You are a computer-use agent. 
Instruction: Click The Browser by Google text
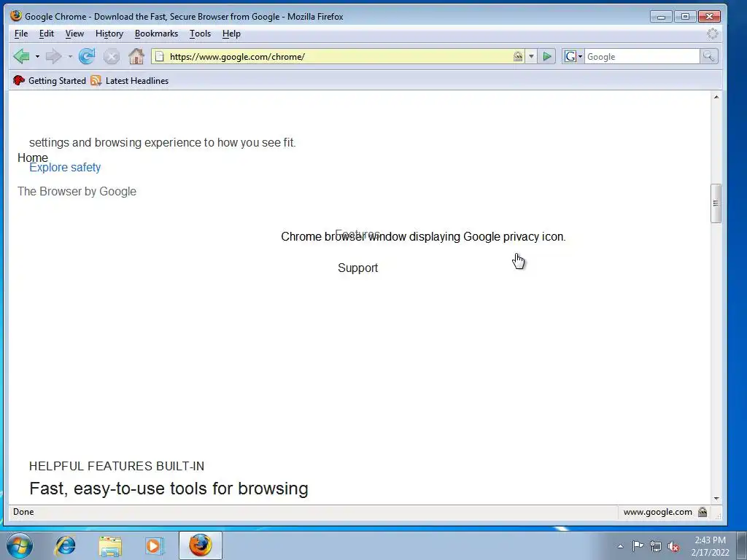tap(77, 192)
